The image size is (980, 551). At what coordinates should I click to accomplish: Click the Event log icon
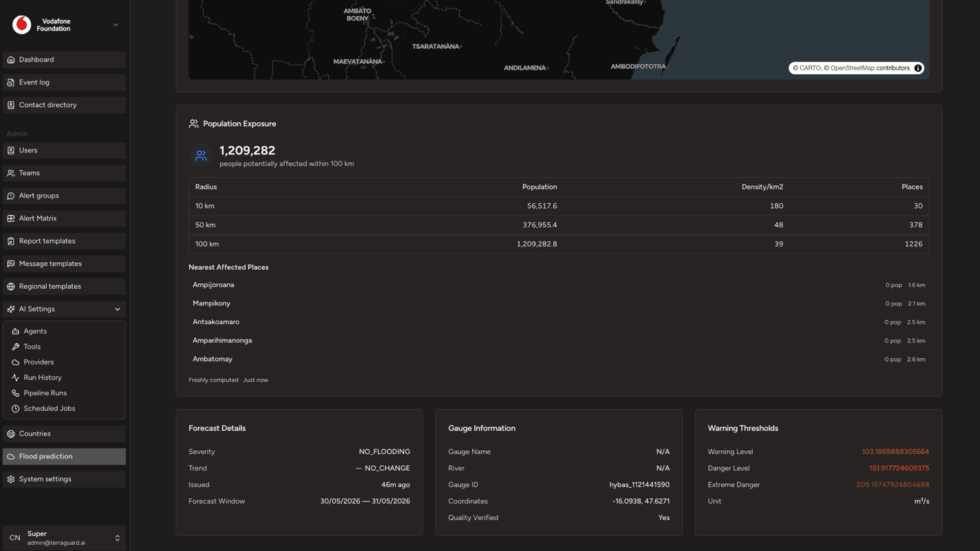11,82
